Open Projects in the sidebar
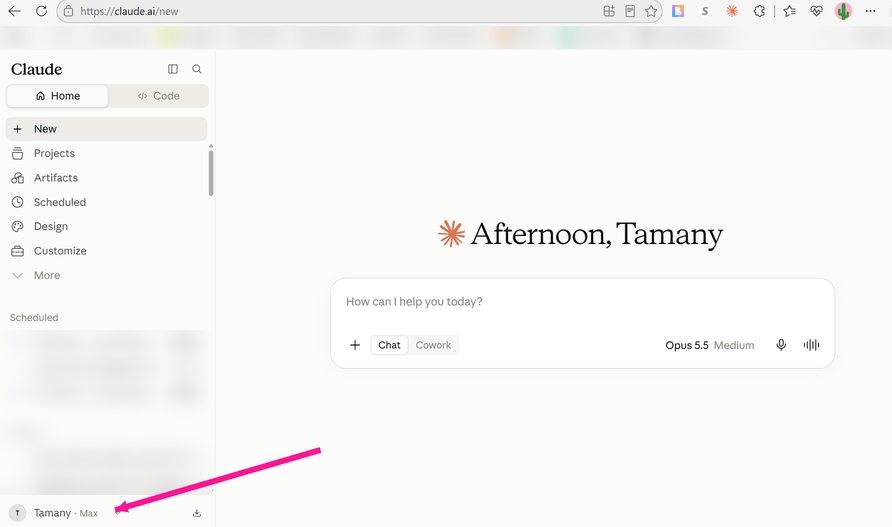Viewport: 892px width, 527px height. coord(106,153)
